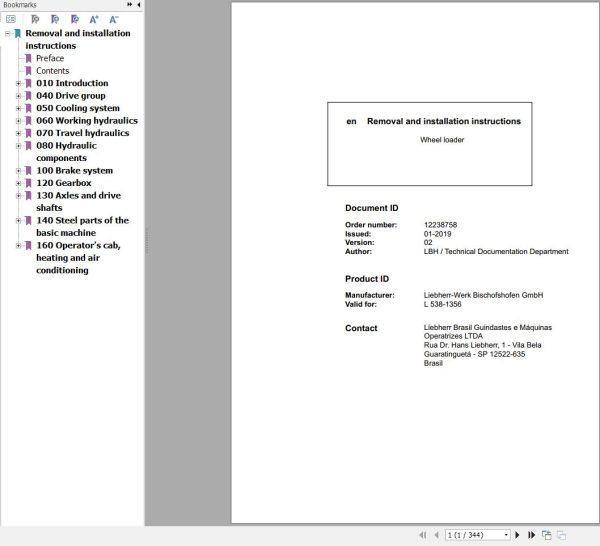The width and height of the screenshot is (600, 546).
Task: Open the page number dropdown
Action: pyautogui.click(x=506, y=535)
